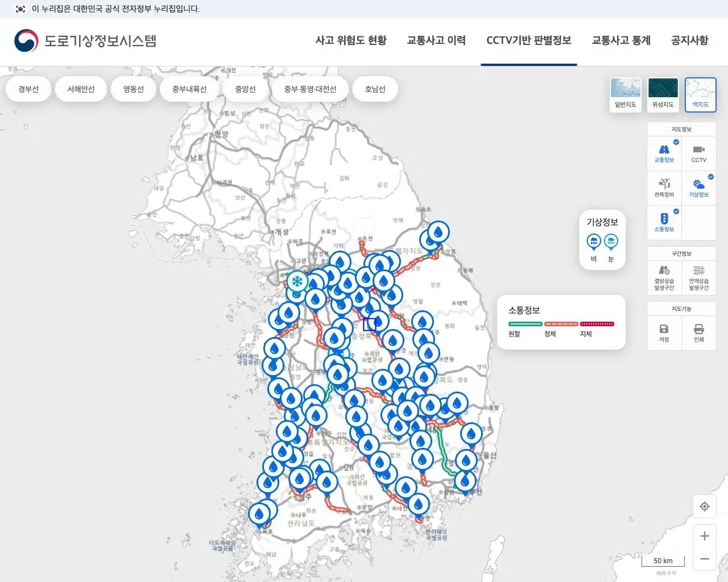
Task: Select the 중부·통영·대전선 route button
Action: click(x=310, y=89)
